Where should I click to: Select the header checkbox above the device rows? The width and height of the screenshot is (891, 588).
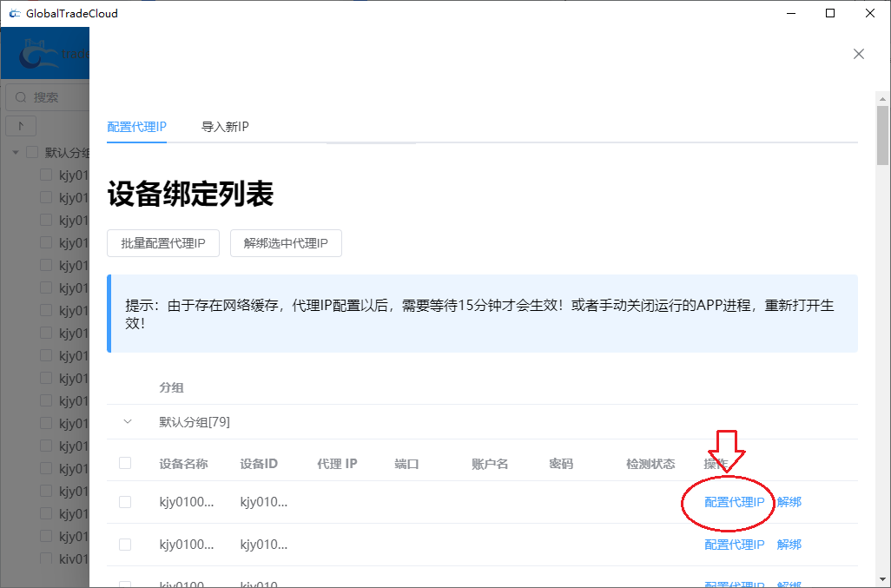coord(124,463)
